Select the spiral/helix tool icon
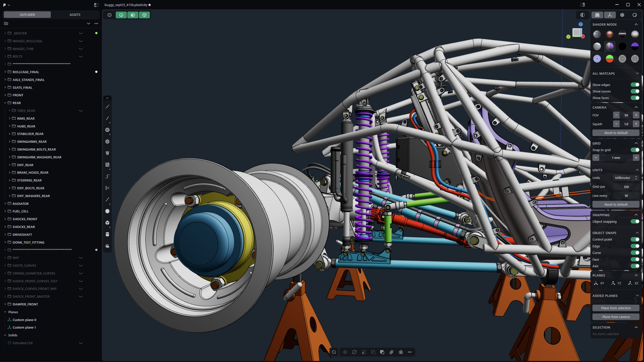Image resolution: width=644 pixels, height=362 pixels. click(107, 153)
